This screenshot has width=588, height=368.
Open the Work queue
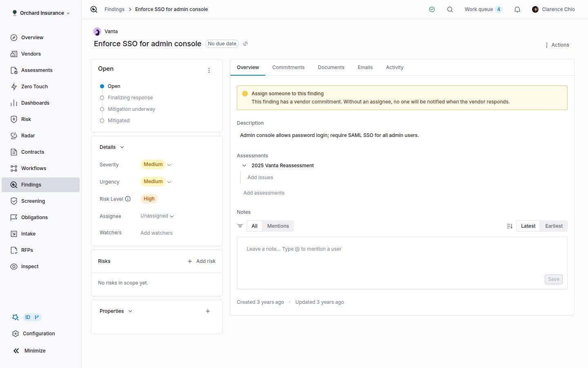(x=483, y=9)
